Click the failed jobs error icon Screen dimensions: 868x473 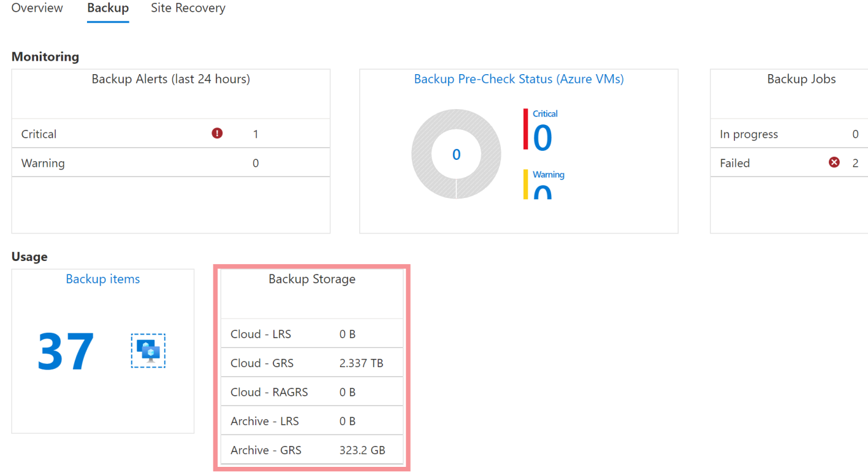[x=834, y=162]
